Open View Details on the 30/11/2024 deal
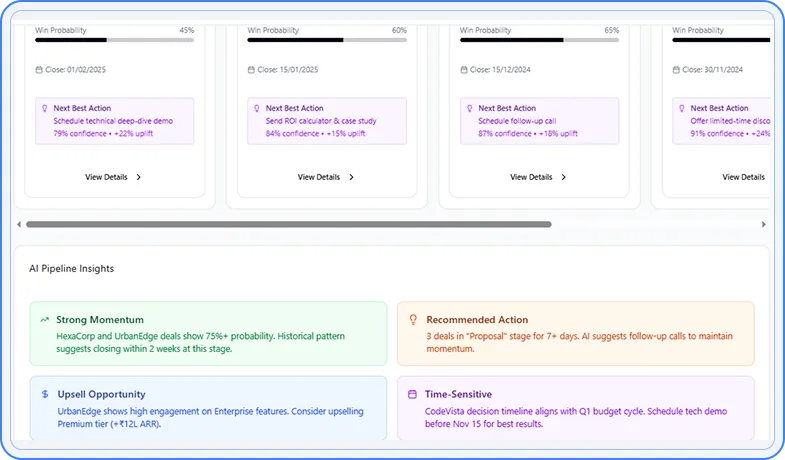 (743, 177)
